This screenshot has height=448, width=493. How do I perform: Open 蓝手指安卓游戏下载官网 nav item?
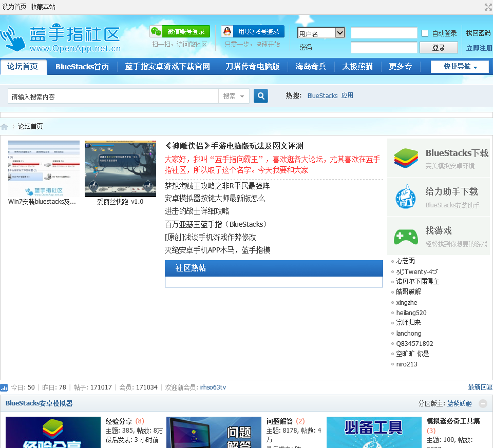tap(167, 67)
